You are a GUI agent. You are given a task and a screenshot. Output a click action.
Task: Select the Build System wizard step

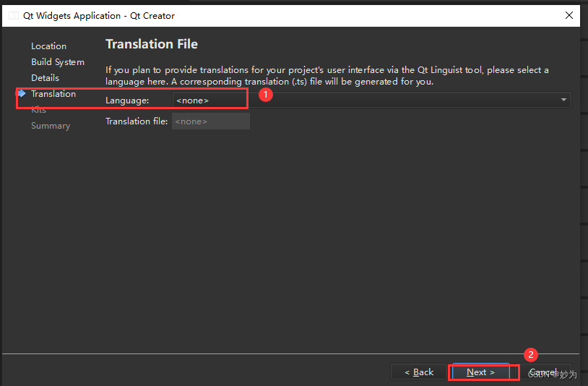click(58, 62)
